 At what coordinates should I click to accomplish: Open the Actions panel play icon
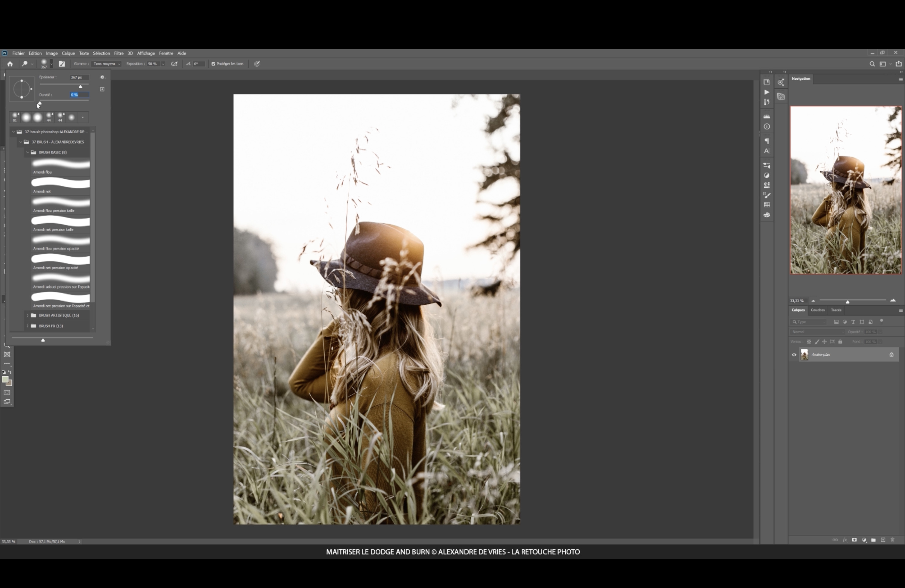click(x=767, y=92)
